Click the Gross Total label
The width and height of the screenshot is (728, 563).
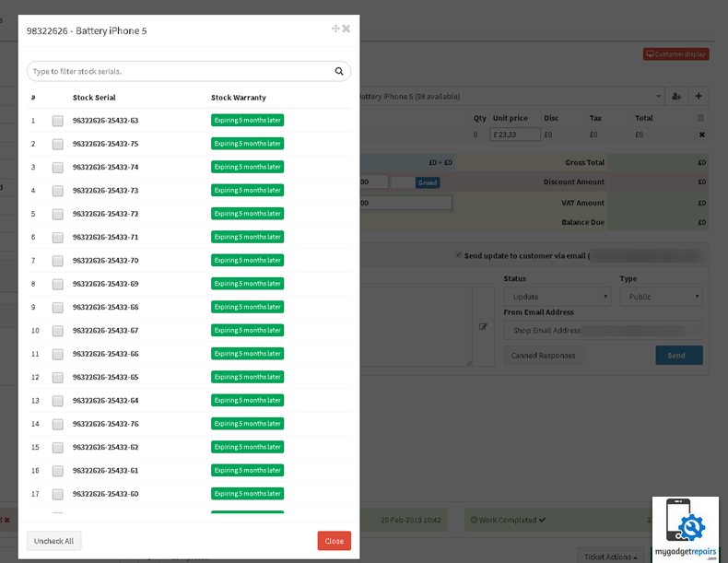[584, 162]
